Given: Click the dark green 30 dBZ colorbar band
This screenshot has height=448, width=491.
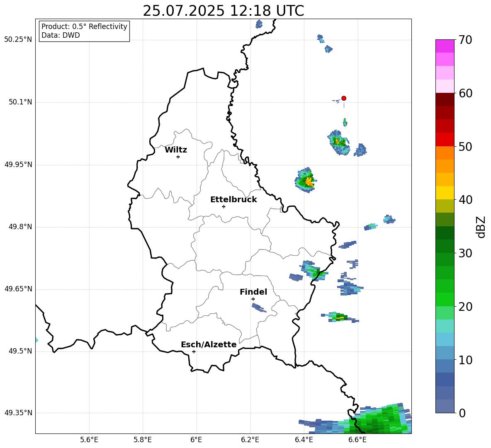Looking at the screenshot, I should pos(445,246).
